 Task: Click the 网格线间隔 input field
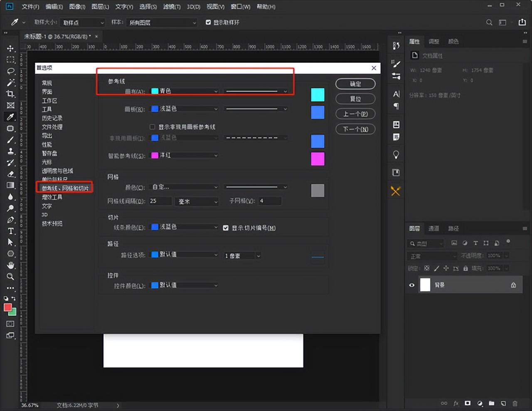coord(160,201)
